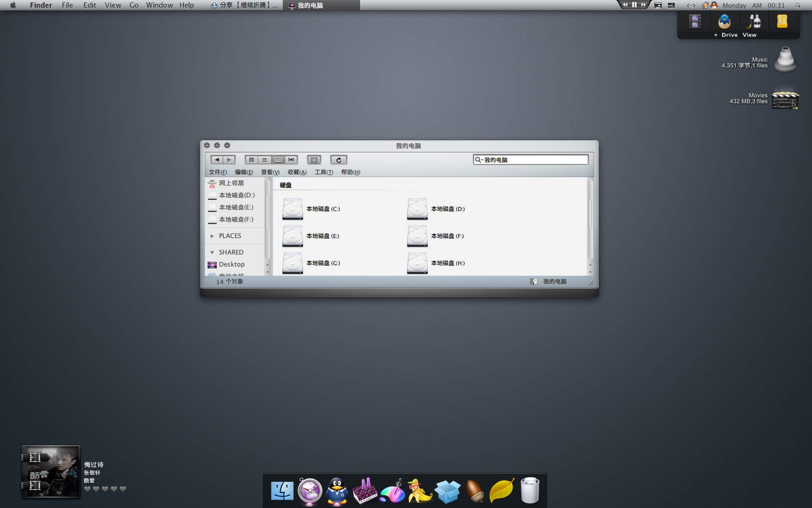Pause playback in menu bar player
This screenshot has width=812, height=508.
tap(634, 5)
